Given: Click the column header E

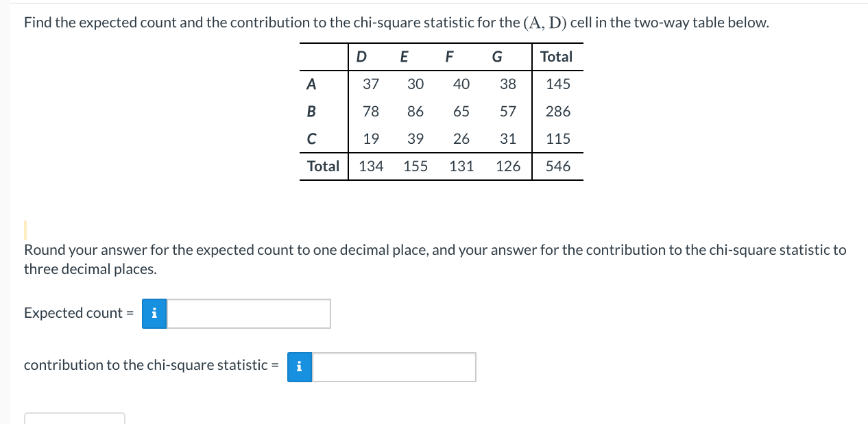Looking at the screenshot, I should click(x=404, y=56).
